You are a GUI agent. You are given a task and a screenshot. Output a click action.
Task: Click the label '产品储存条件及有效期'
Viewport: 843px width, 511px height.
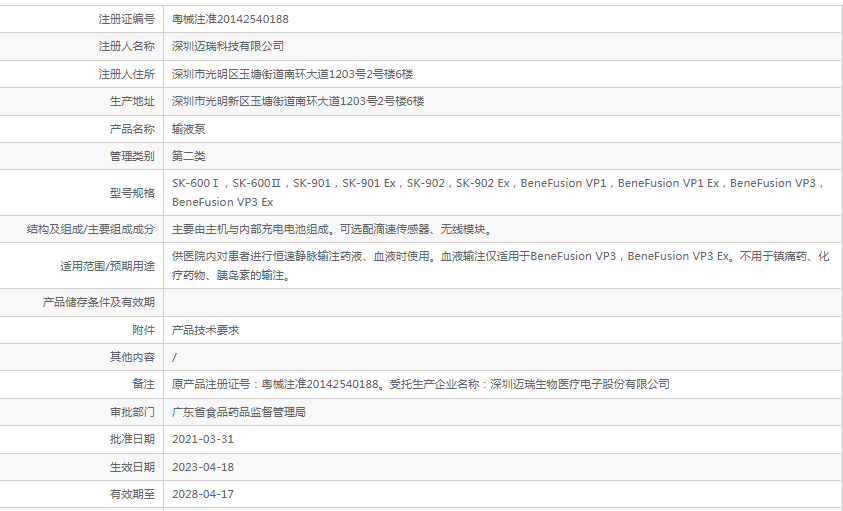98,302
